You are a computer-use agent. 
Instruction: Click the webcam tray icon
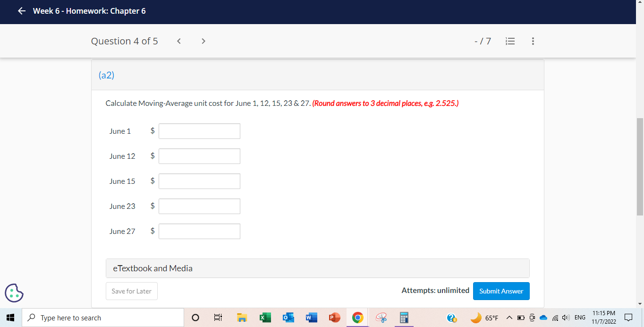coord(532,318)
